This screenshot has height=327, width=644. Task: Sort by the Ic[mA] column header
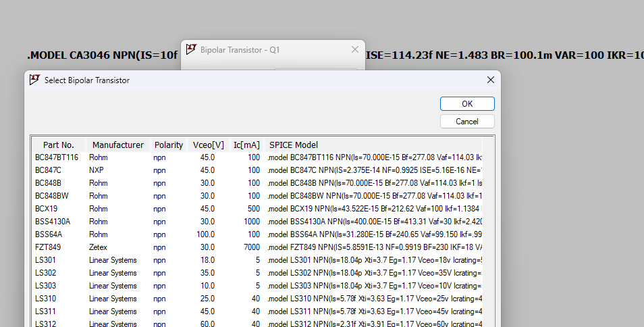[246, 145]
